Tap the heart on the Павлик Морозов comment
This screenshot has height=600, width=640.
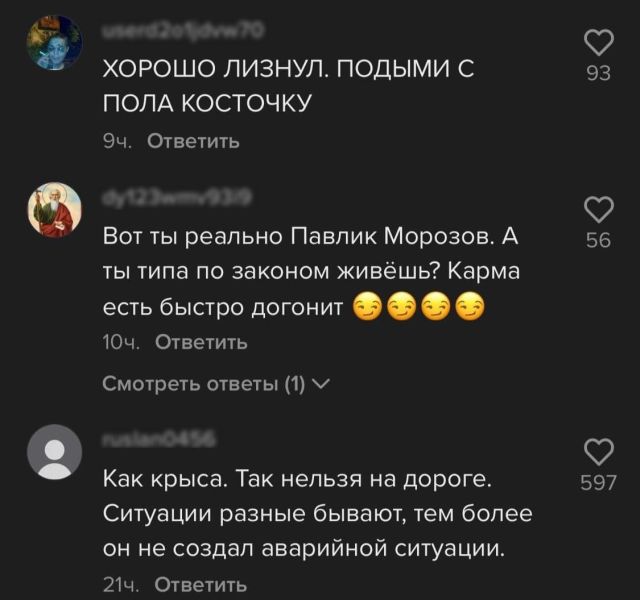(599, 209)
